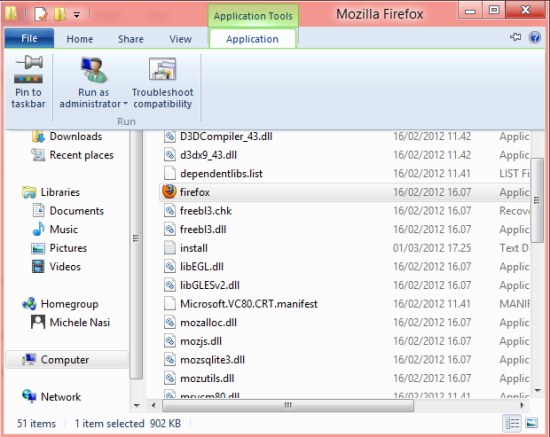Open Recent places in navigation pane

[72, 155]
